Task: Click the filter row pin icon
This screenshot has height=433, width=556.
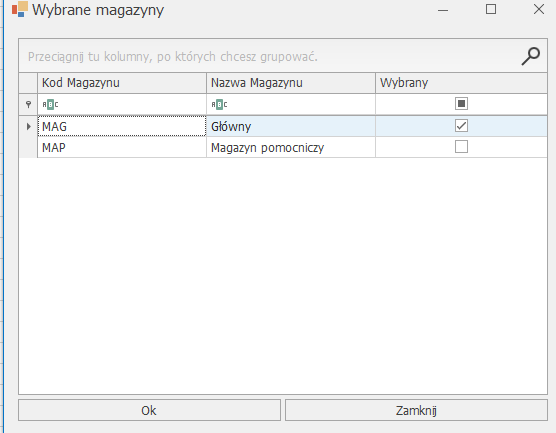Action: [28, 104]
